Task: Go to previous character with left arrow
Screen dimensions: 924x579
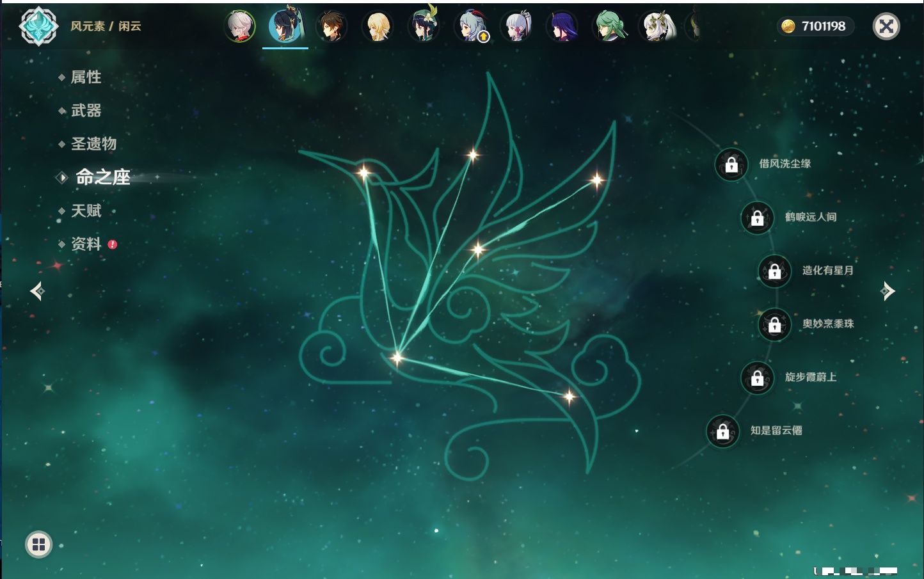Action: tap(37, 291)
